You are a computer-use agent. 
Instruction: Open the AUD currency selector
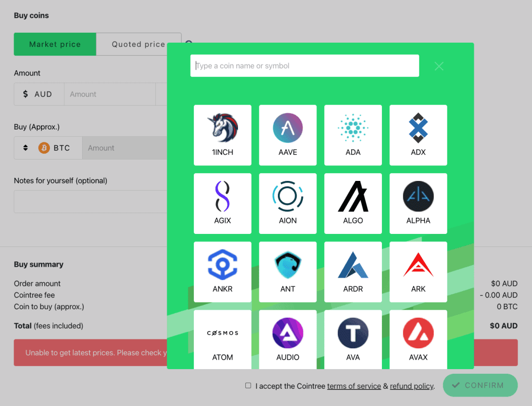[x=39, y=94]
